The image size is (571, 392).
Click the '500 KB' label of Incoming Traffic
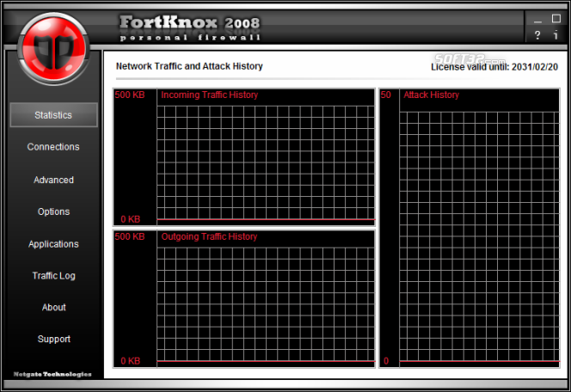[x=130, y=95]
